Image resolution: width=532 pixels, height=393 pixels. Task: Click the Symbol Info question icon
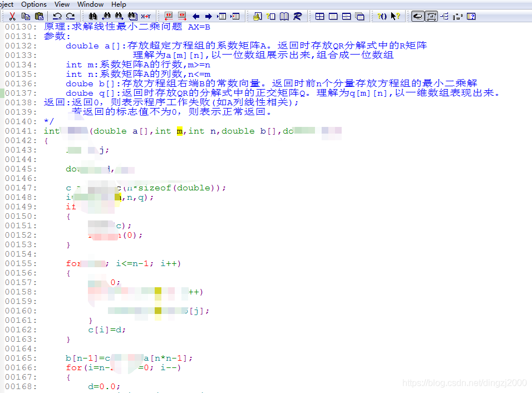271,16
